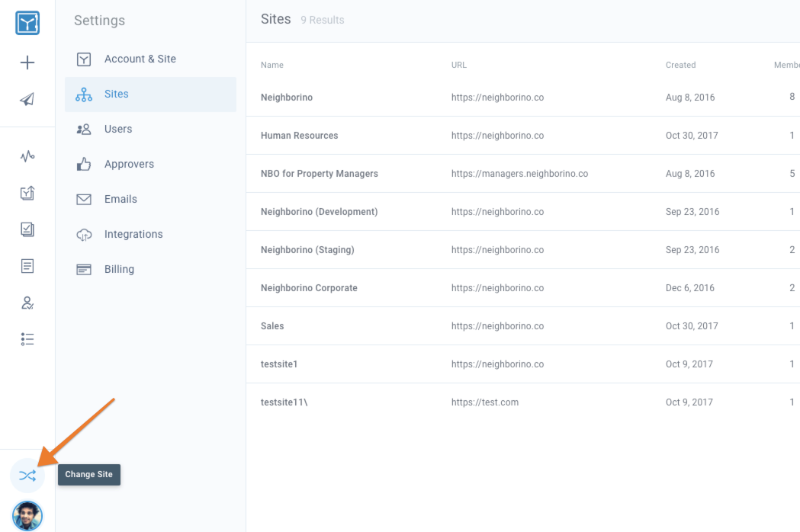The width and height of the screenshot is (800, 532).
Task: Navigate to Integrations settings
Action: pyautogui.click(x=150, y=235)
